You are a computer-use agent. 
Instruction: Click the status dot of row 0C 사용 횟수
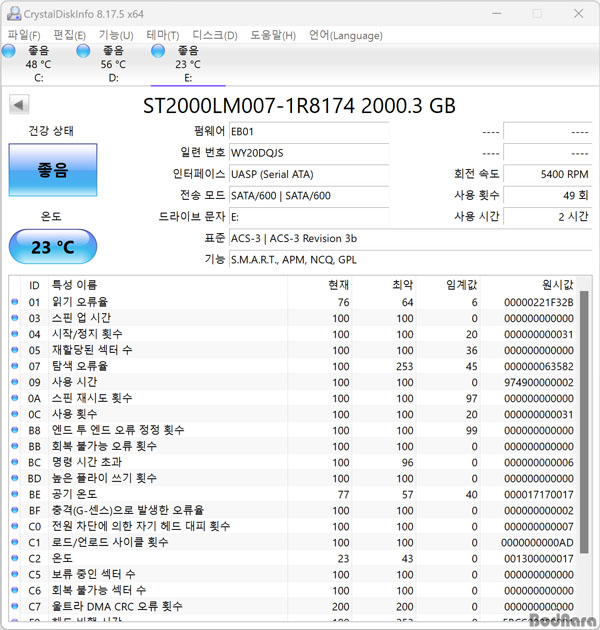click(15, 414)
